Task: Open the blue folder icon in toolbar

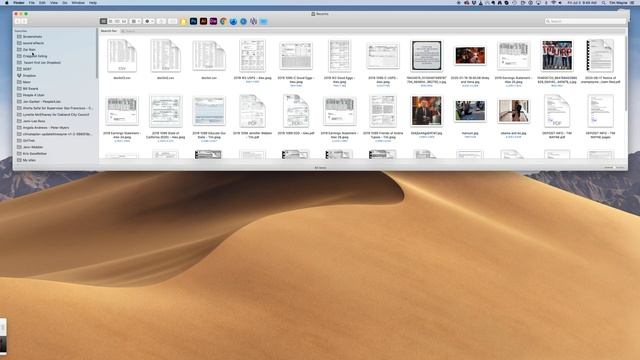Action: pos(264,21)
